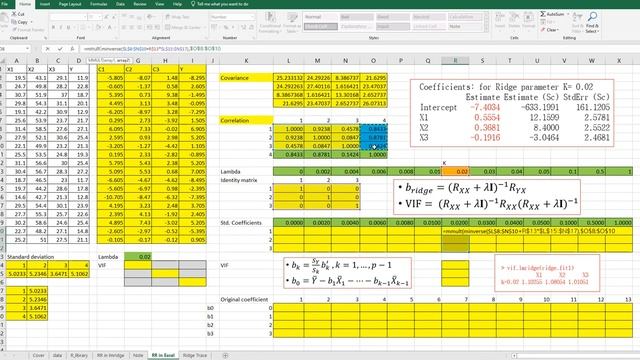Open Sort & Filter menu
Image resolution: width=640 pixels, height=360 pixels.
[578, 22]
